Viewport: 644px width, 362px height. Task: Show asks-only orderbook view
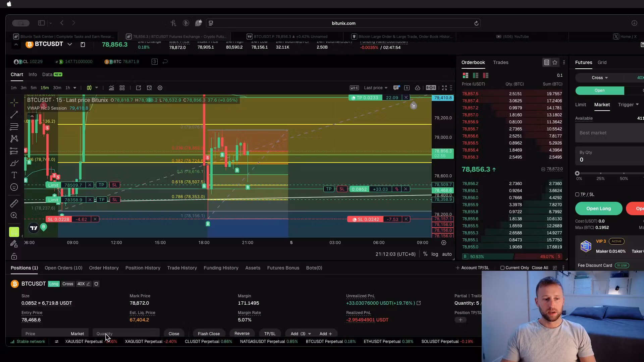click(x=486, y=75)
